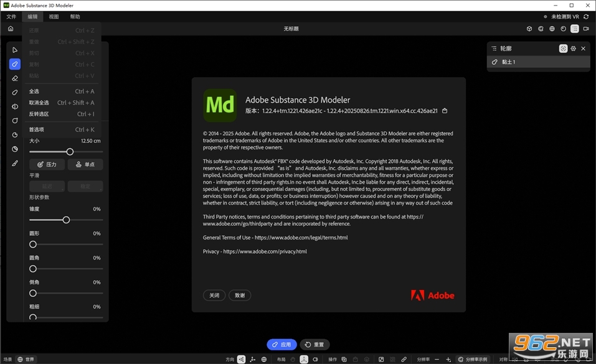Click the 应用 apply button
596x364 pixels.
[x=281, y=345]
